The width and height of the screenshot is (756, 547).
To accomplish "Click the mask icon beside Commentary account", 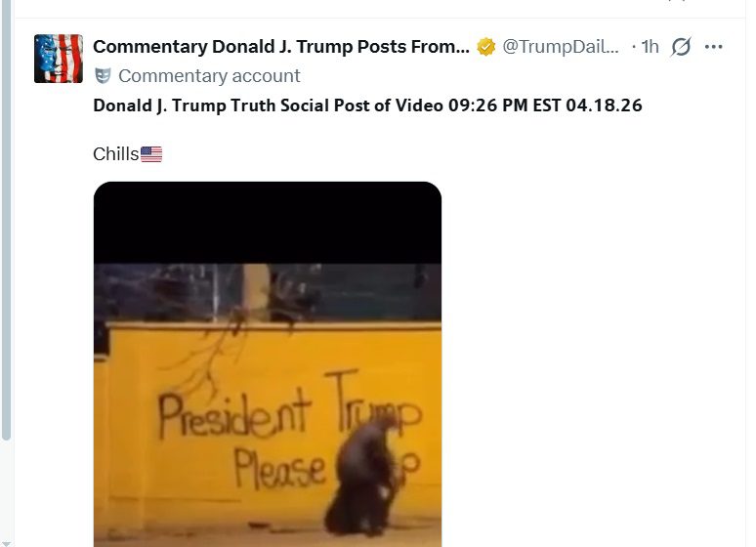I will pos(103,76).
